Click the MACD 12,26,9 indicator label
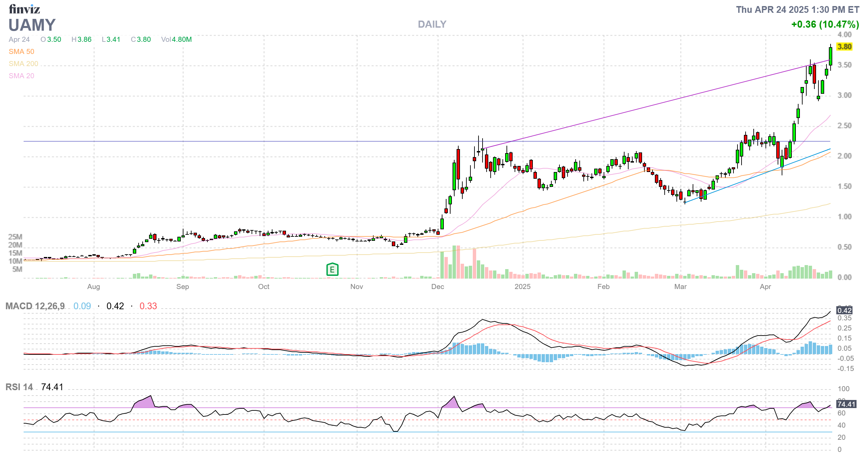The width and height of the screenshot is (868, 460). coord(35,306)
